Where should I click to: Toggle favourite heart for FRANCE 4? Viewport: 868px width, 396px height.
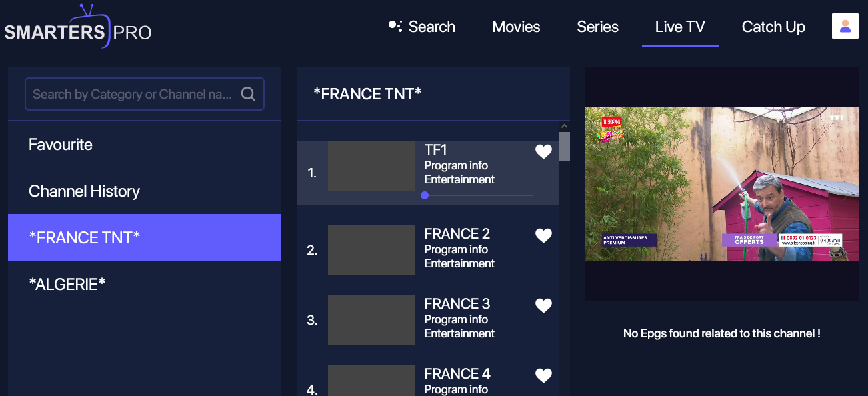pyautogui.click(x=544, y=375)
